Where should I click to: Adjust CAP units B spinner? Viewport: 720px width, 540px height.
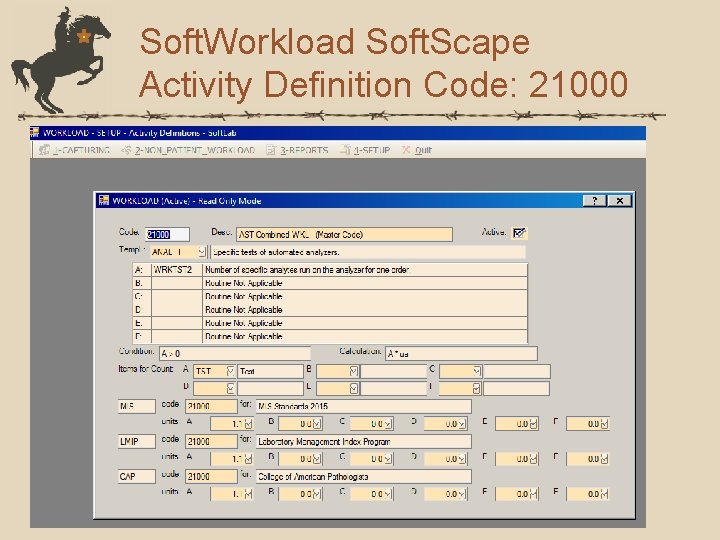click(x=317, y=494)
